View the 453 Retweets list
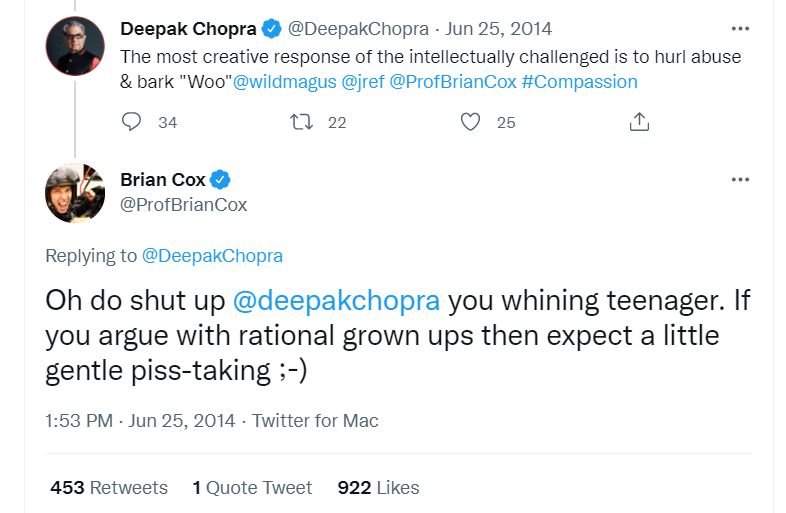Image resolution: width=786 pixels, height=513 pixels. tap(109, 488)
